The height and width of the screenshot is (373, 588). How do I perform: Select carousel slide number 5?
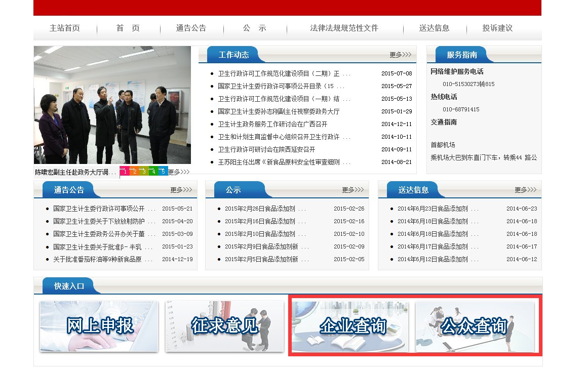tap(162, 172)
